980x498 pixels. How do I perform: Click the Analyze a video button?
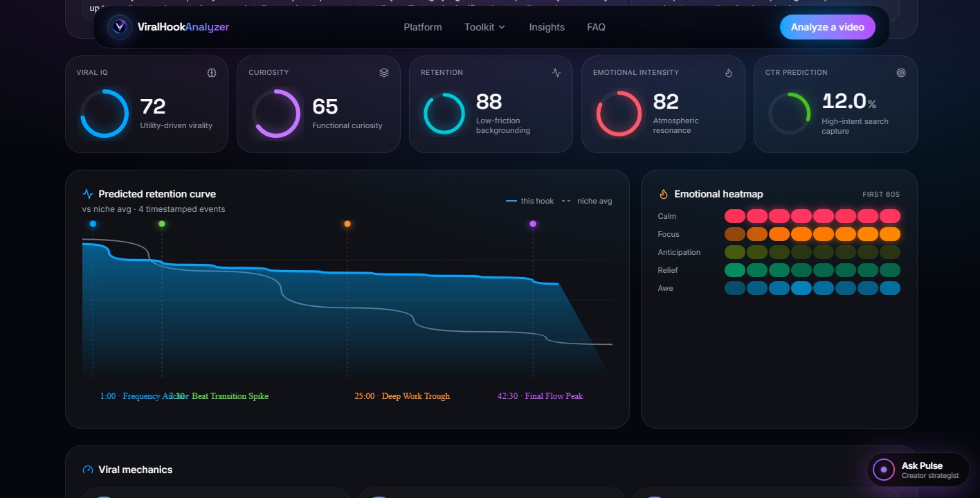tap(828, 27)
